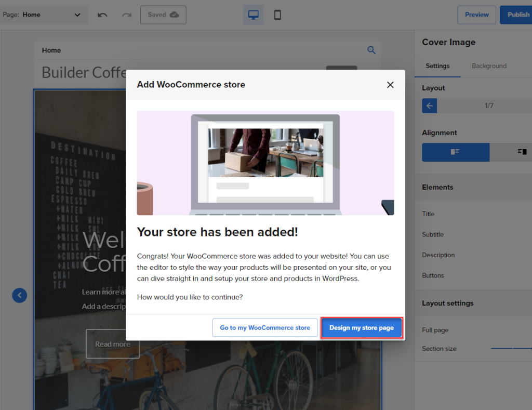This screenshot has width=532, height=410.
Task: Click the Preview button
Action: (x=476, y=15)
